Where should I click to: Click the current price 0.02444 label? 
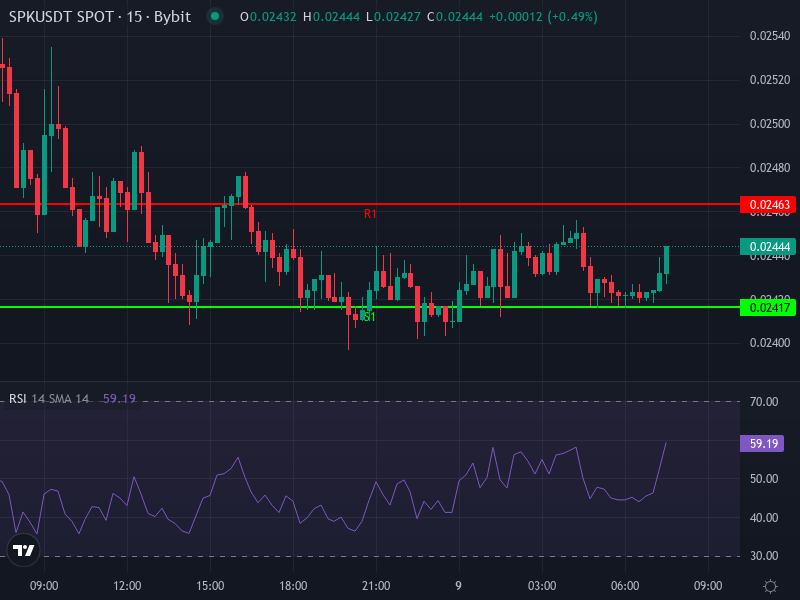(766, 246)
